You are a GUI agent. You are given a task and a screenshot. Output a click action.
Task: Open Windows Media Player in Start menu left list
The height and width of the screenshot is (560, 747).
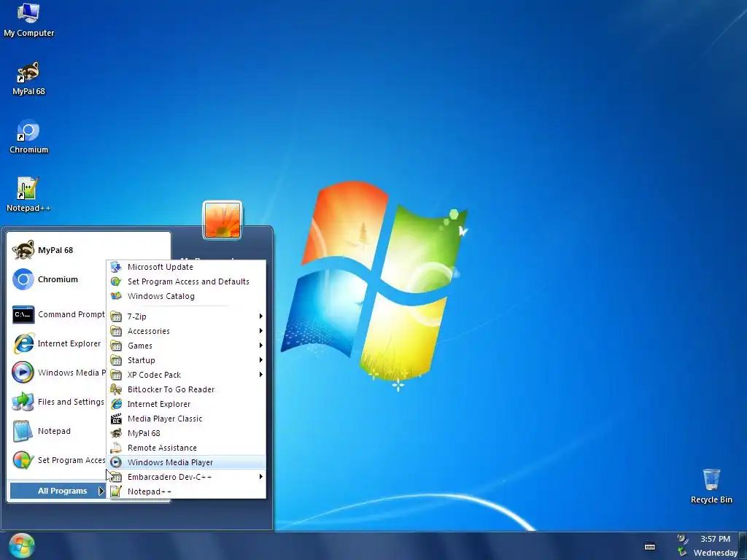58,373
